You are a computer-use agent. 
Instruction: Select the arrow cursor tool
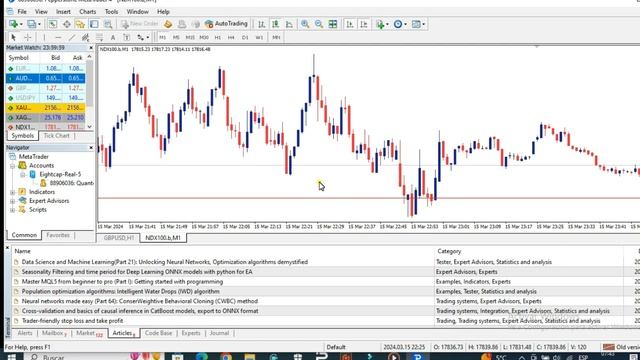click(13, 38)
